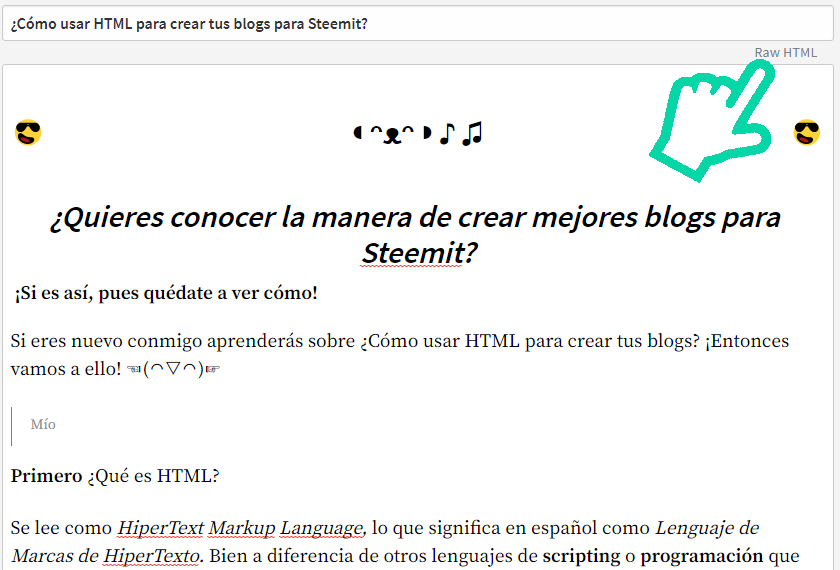The width and height of the screenshot is (840, 570).
Task: Click the musical notes kaomoji in the editor
Action: pyautogui.click(x=418, y=133)
